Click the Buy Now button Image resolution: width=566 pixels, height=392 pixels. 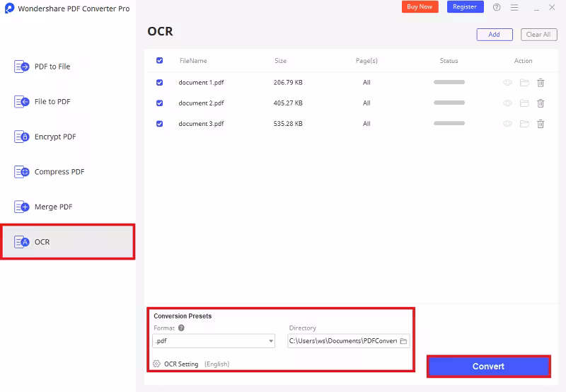tap(420, 7)
